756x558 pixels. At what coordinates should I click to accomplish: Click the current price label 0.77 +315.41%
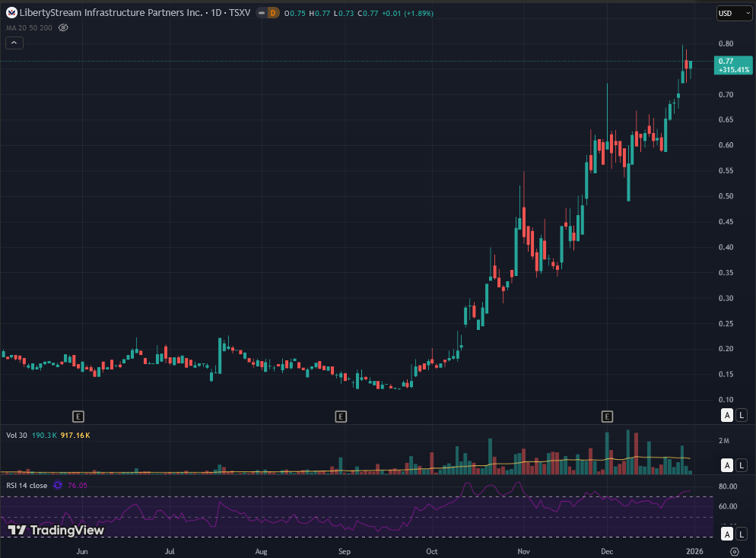tap(733, 65)
